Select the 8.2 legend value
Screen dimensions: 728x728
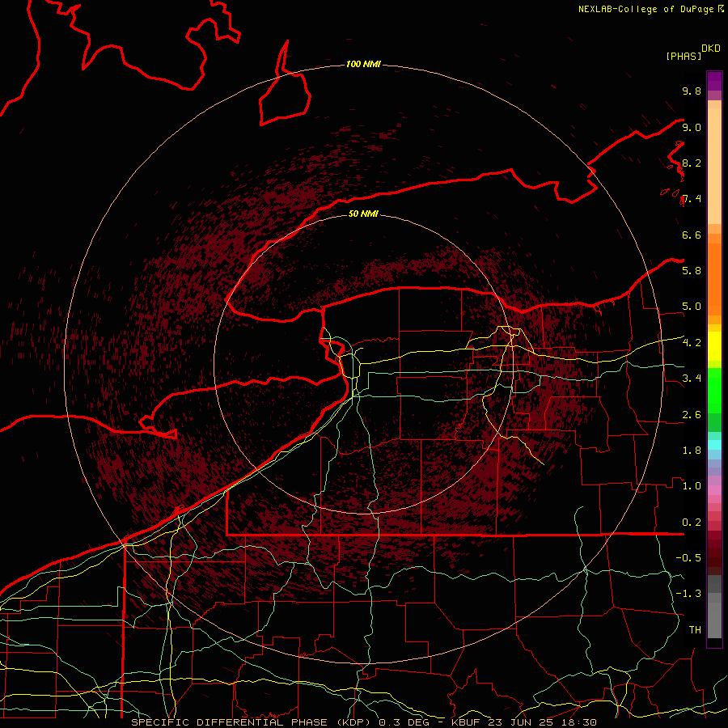click(692, 163)
